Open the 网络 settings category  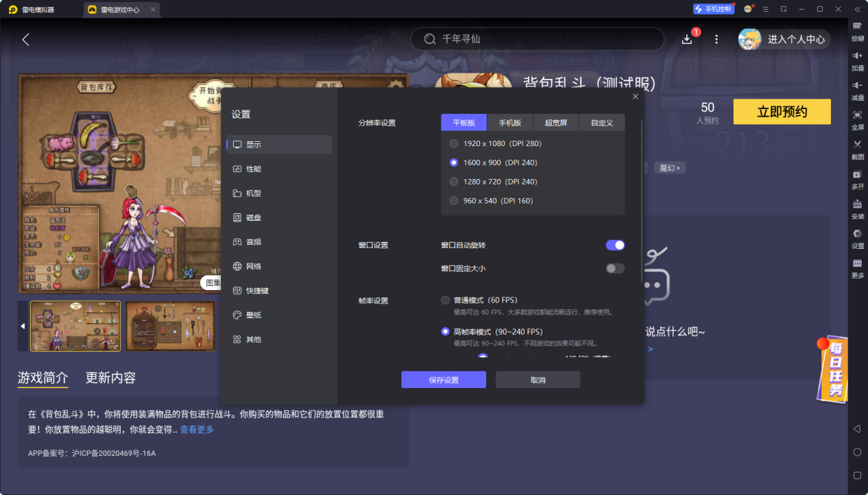pos(279,266)
